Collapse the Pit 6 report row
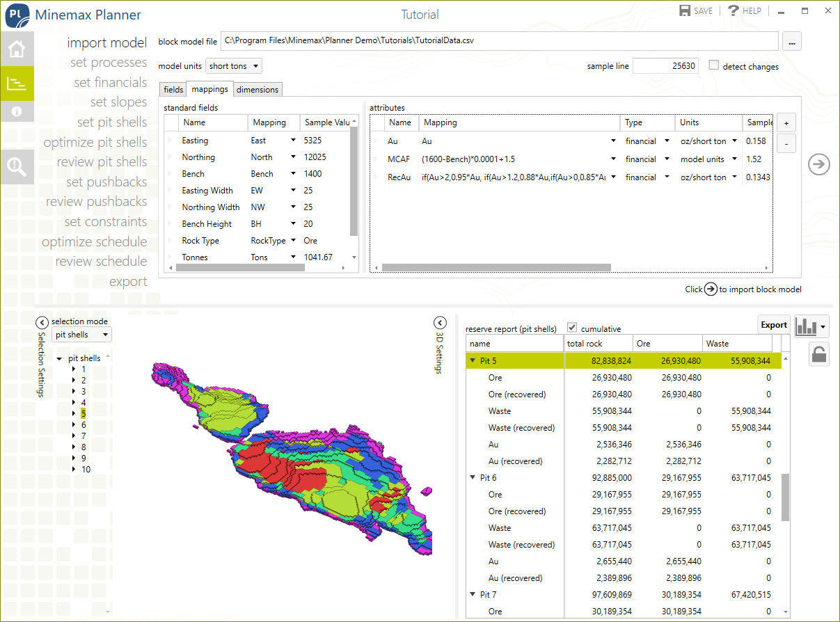Image resolution: width=840 pixels, height=622 pixels. coord(473,478)
